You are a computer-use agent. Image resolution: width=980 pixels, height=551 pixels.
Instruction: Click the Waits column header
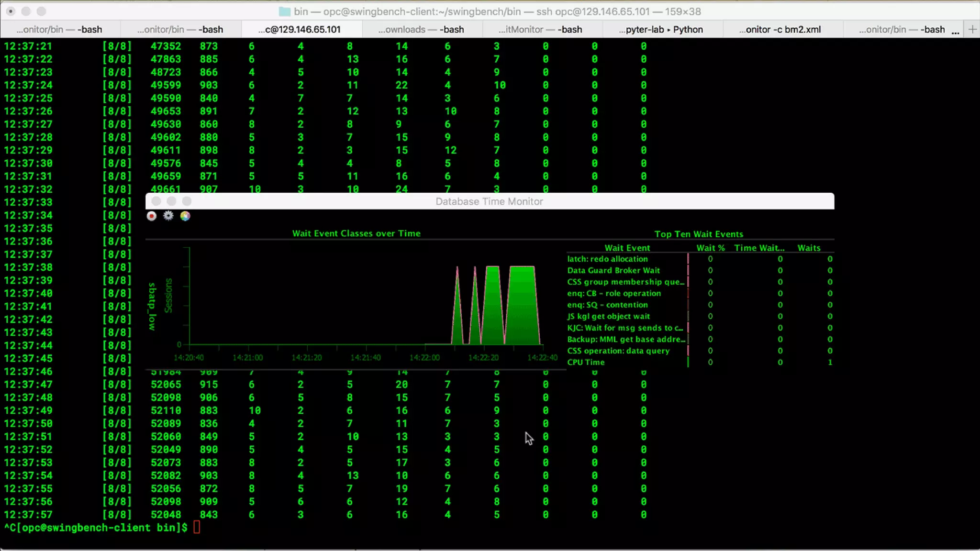(x=809, y=248)
